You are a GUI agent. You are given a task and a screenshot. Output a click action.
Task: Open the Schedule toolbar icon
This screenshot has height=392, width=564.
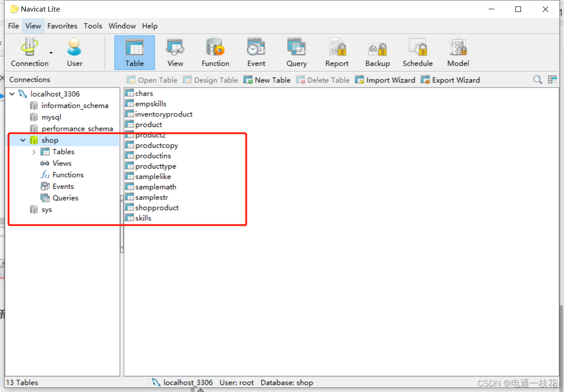[417, 53]
